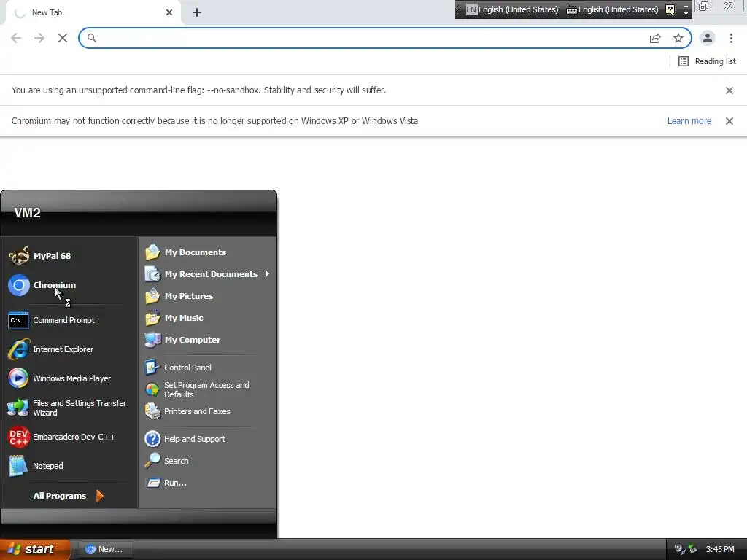Stop loading the page
Viewport: 747px width, 560px height.
point(63,38)
